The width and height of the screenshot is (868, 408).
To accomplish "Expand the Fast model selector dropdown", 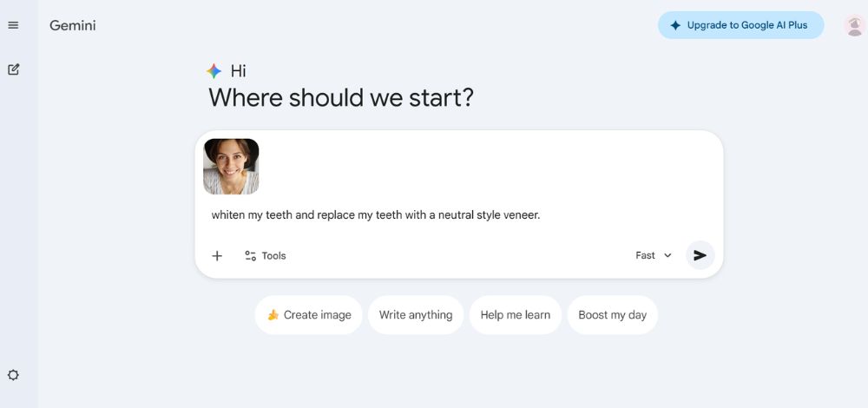I will pyautogui.click(x=654, y=255).
